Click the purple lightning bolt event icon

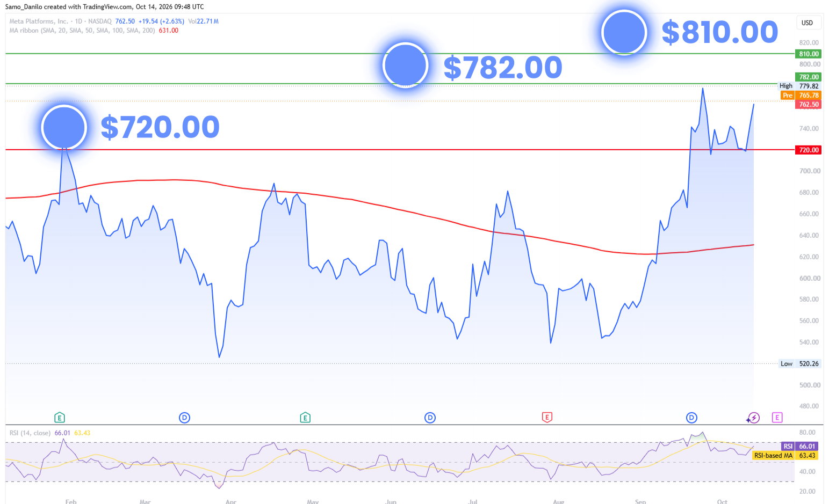[754, 418]
